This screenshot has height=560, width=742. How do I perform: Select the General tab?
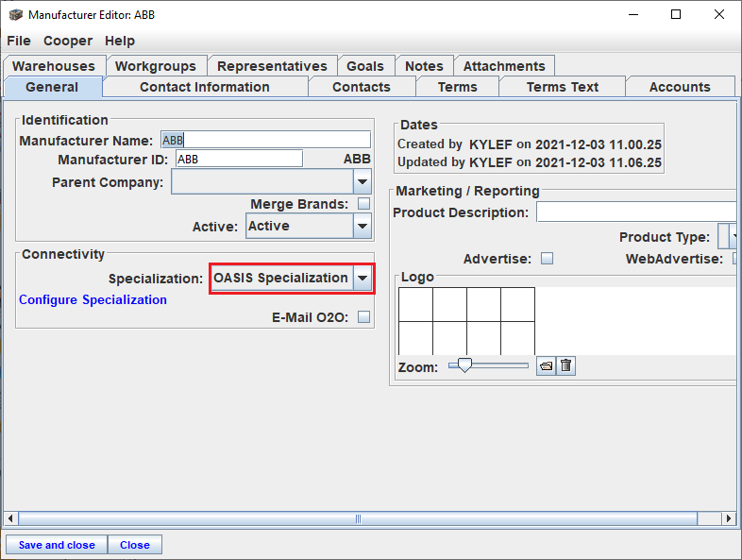(52, 87)
